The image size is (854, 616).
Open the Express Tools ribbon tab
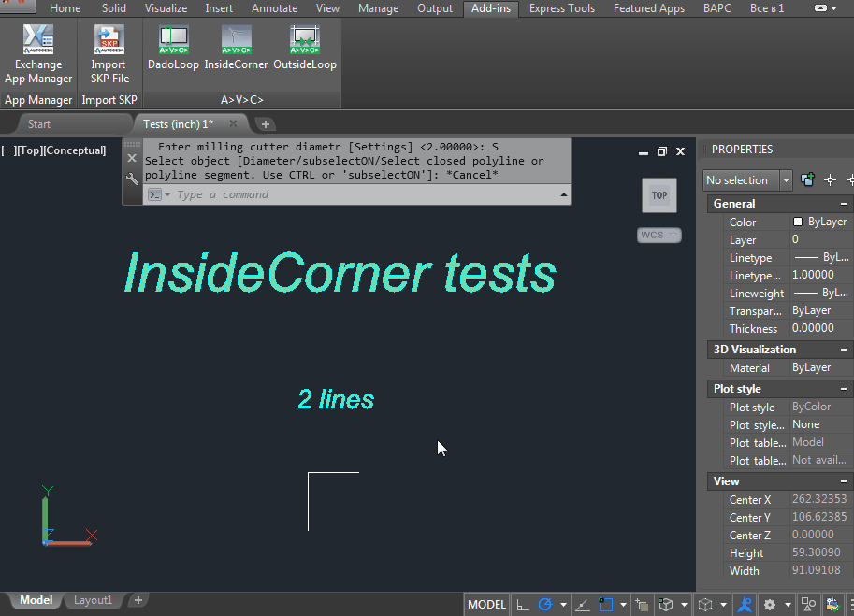tap(562, 8)
